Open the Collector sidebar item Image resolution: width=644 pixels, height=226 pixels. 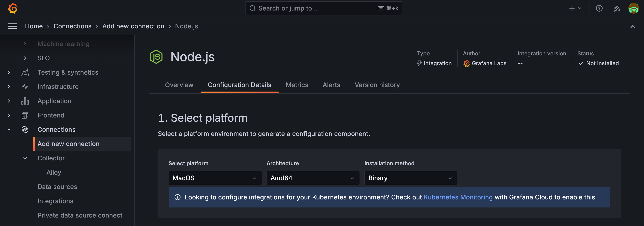pyautogui.click(x=51, y=158)
